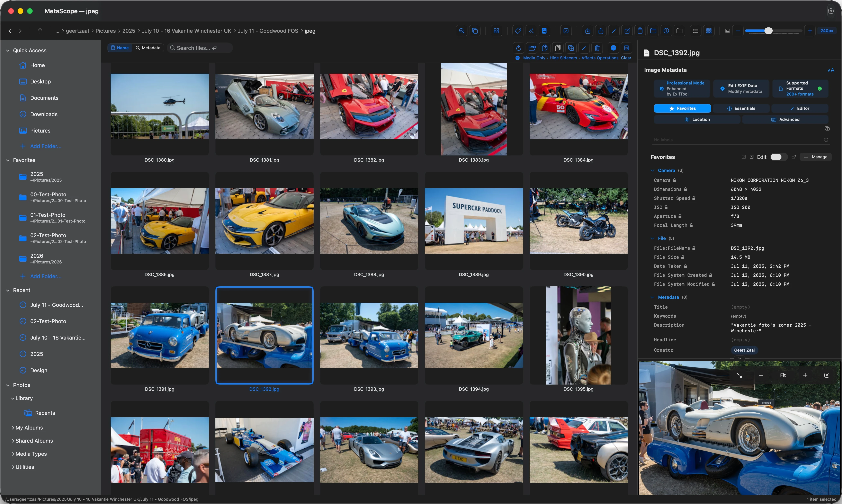Collapse the Camera metadata group

pyautogui.click(x=653, y=171)
